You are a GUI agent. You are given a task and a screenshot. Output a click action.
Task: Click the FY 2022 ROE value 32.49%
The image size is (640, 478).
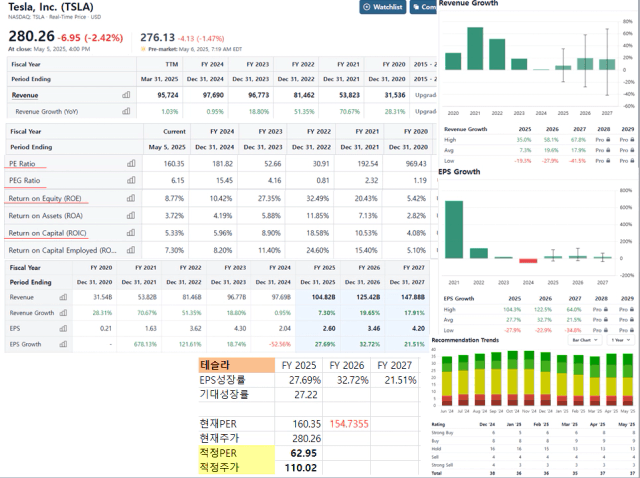(x=318, y=198)
